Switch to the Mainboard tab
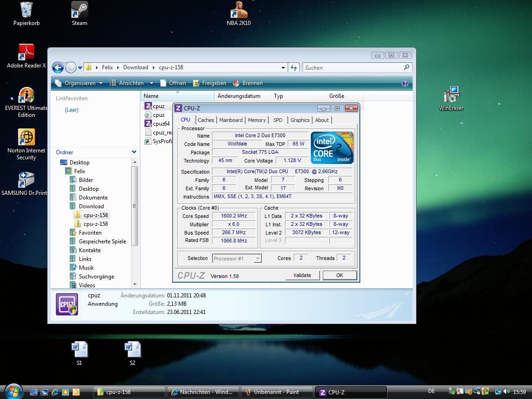Image resolution: width=532 pixels, height=399 pixels. 231,120
